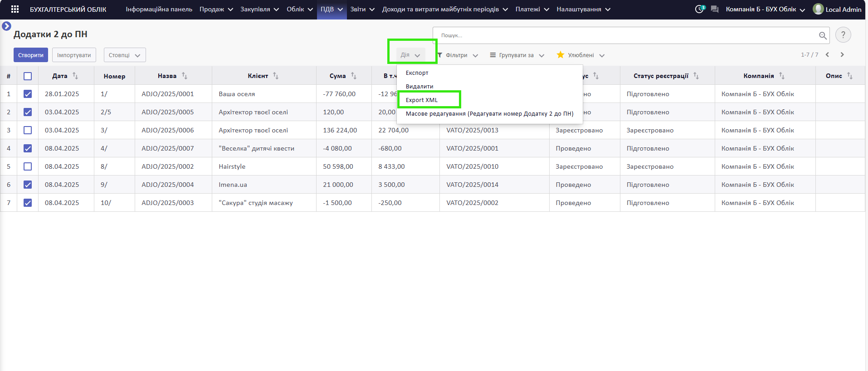Switch company via Компанія Б - БУХ Облік
The image size is (868, 371).
766,9
